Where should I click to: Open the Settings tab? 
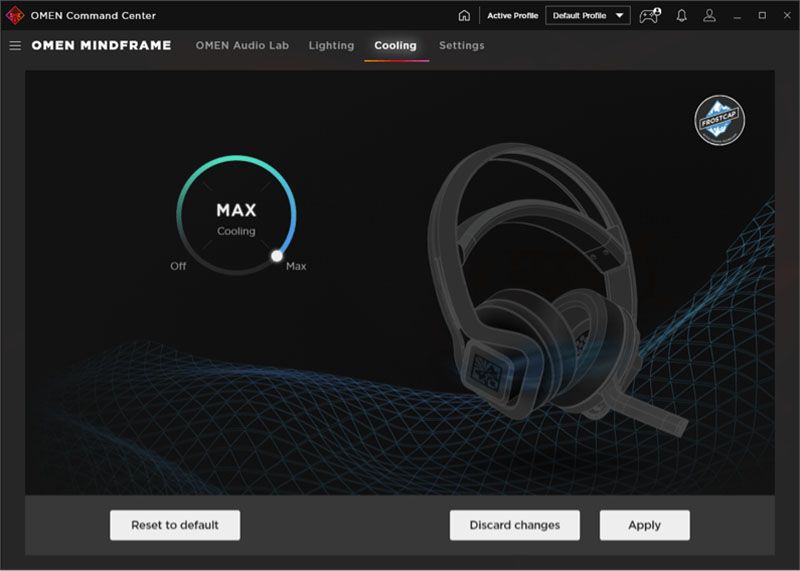[461, 46]
